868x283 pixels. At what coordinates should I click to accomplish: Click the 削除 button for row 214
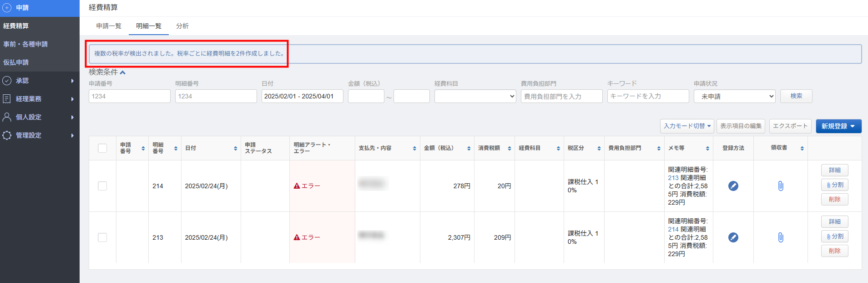(834, 199)
